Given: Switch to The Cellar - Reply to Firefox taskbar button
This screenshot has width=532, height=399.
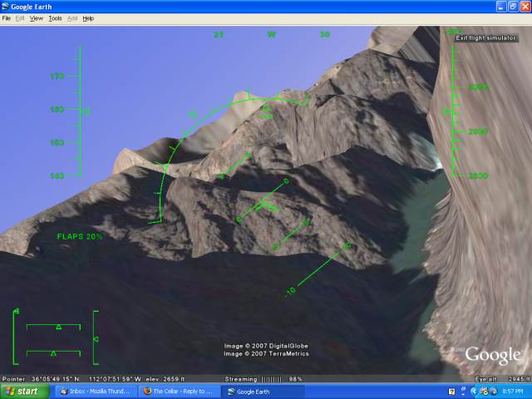Looking at the screenshot, I should (x=179, y=392).
